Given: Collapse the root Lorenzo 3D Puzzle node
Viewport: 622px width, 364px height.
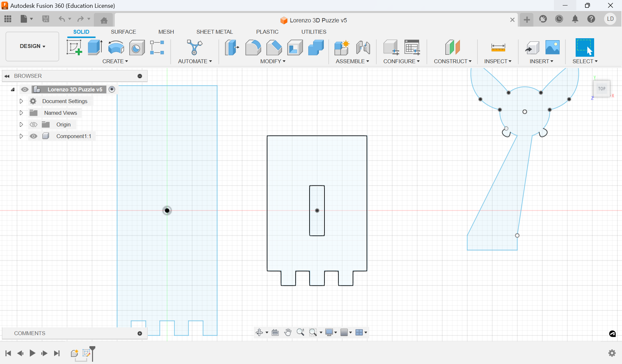Looking at the screenshot, I should click(13, 89).
